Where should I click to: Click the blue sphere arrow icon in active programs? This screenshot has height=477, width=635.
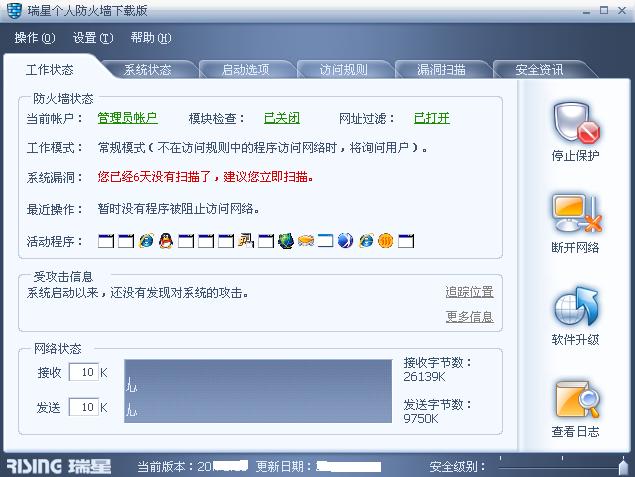(x=345, y=241)
